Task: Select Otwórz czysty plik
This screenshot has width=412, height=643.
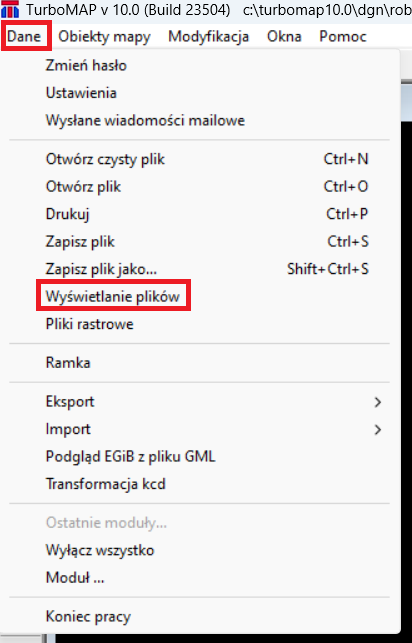Action: (x=200, y=159)
